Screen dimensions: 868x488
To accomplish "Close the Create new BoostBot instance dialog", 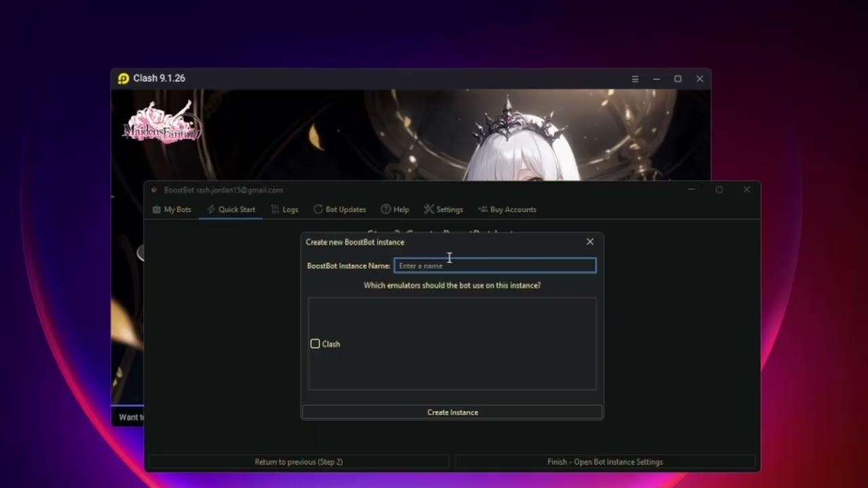I will click(590, 242).
